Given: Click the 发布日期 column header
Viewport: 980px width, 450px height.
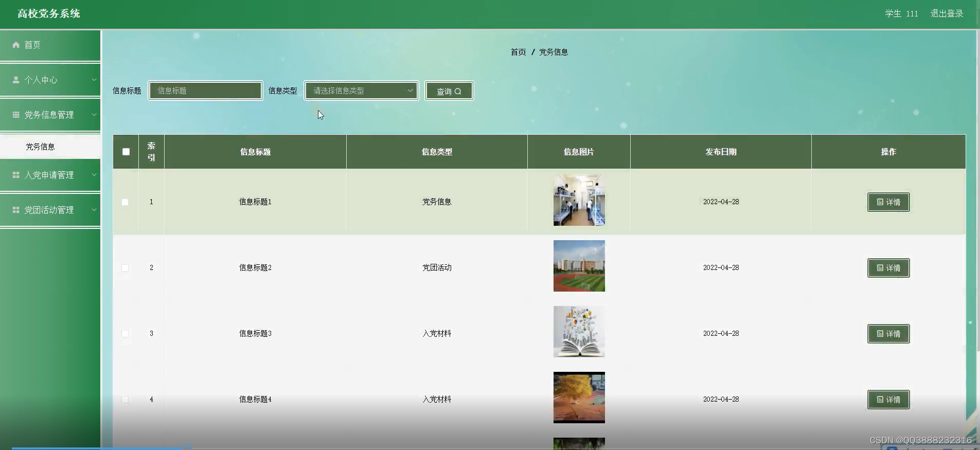Looking at the screenshot, I should 721,152.
